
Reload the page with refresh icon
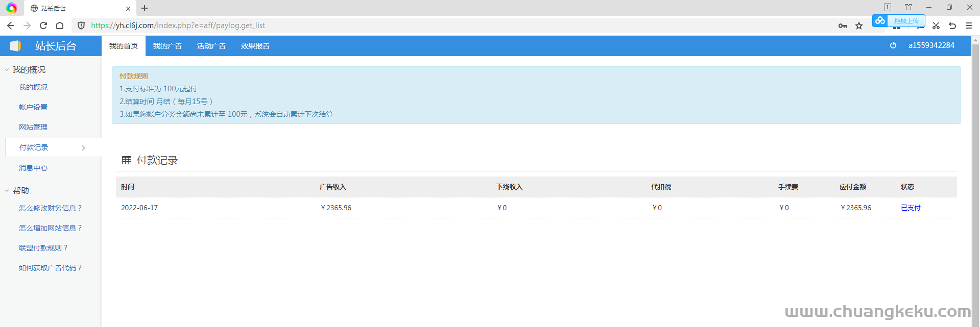click(x=43, y=26)
